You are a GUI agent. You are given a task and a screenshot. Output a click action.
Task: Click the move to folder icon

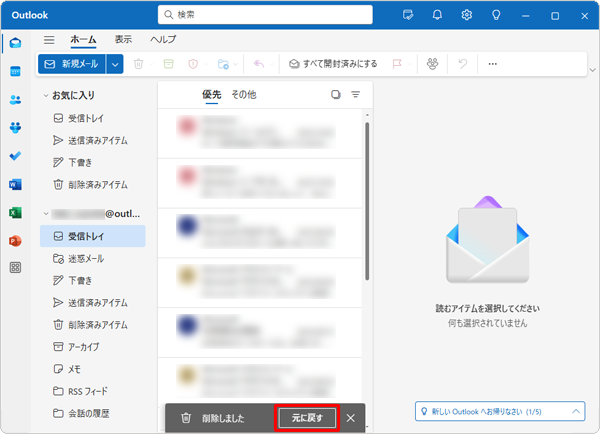click(x=223, y=64)
